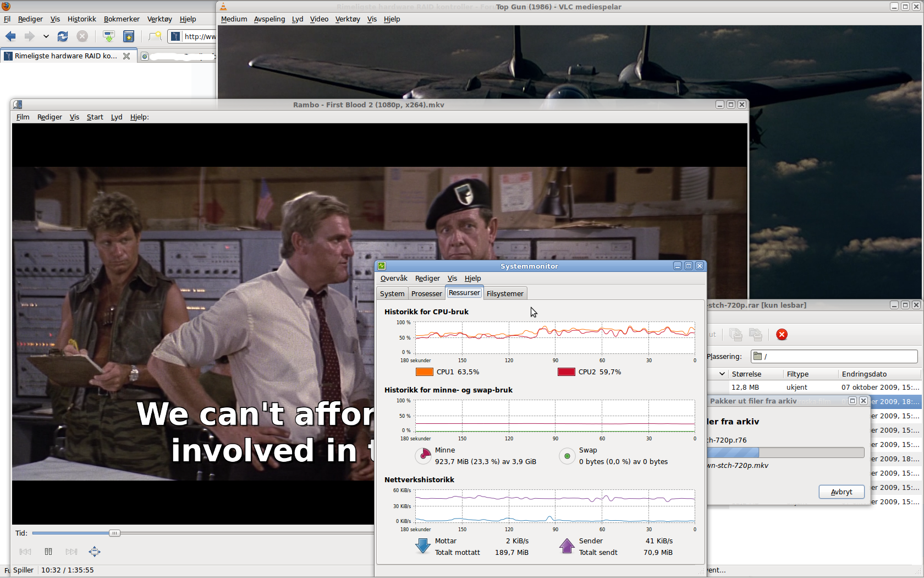The height and width of the screenshot is (578, 924).
Task: Open the Firefox bookmarks book icon
Action: (x=129, y=36)
